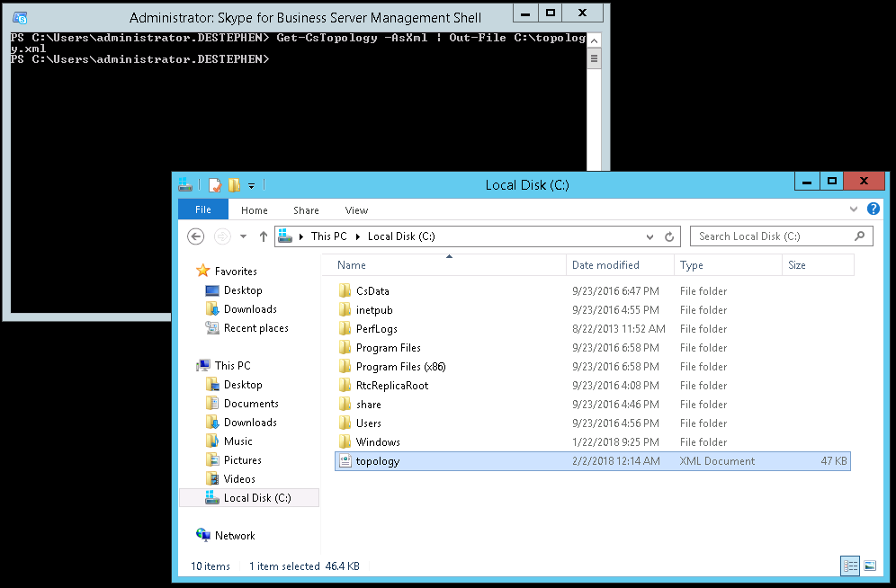896x588 pixels.
Task: Select the Program Files folder icon
Action: click(x=345, y=347)
